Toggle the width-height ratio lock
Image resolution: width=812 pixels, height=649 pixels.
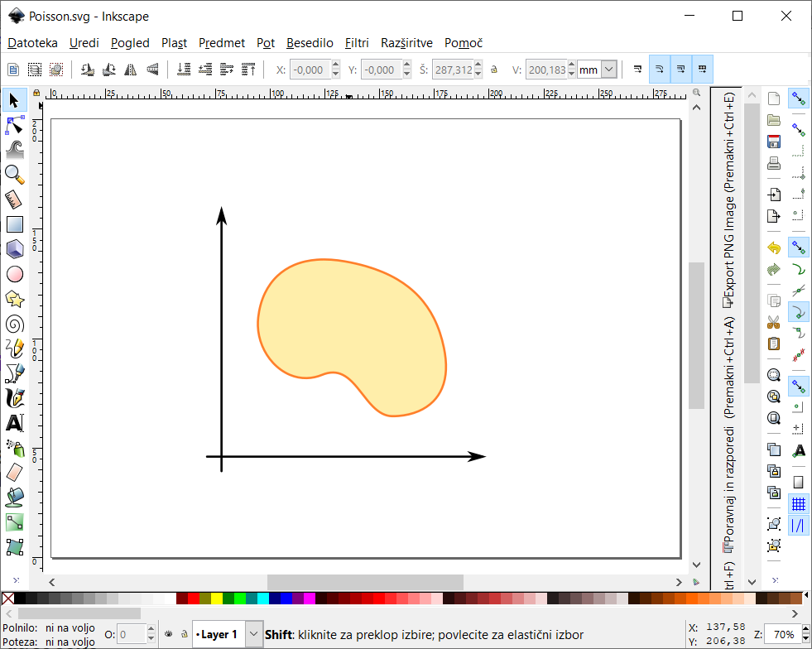point(494,70)
